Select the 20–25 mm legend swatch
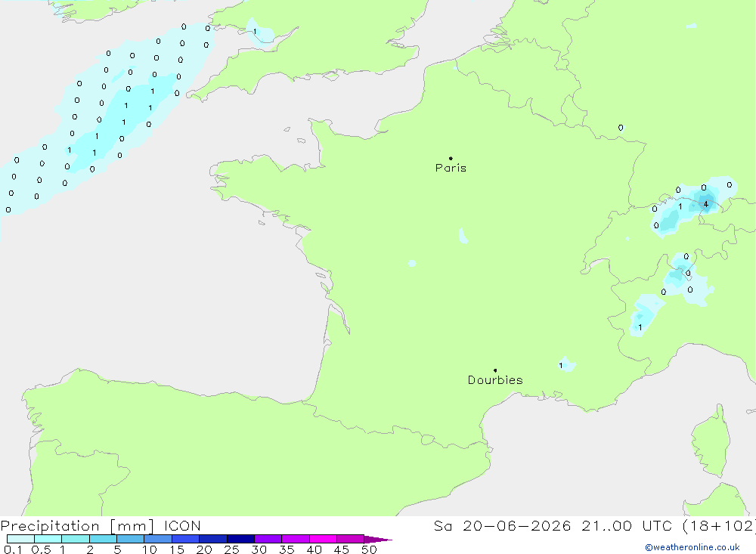Screen dimensions: 756x554 click(x=213, y=539)
